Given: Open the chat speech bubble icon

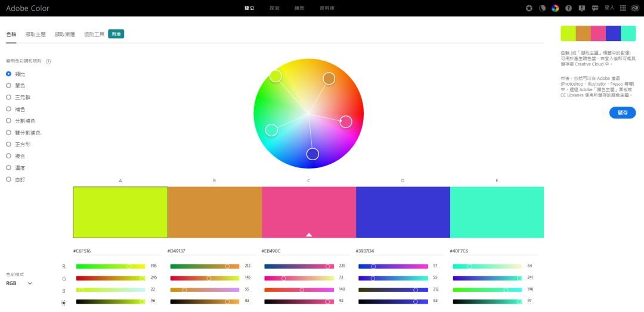Looking at the screenshot, I should 595,8.
